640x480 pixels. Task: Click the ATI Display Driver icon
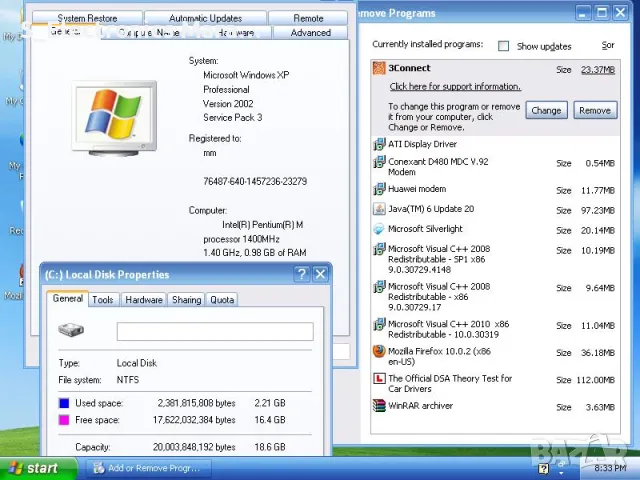pos(379,144)
